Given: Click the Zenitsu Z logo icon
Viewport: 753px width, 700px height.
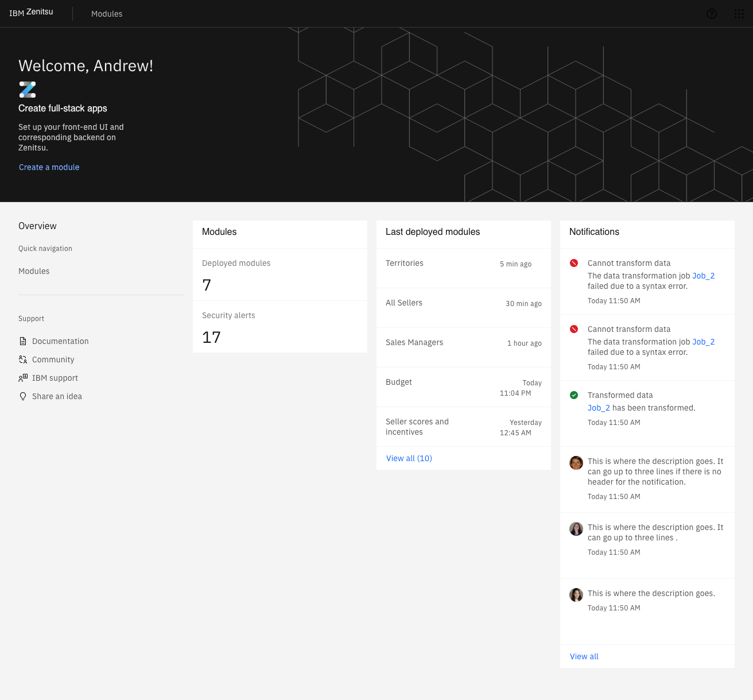Looking at the screenshot, I should point(28,90).
